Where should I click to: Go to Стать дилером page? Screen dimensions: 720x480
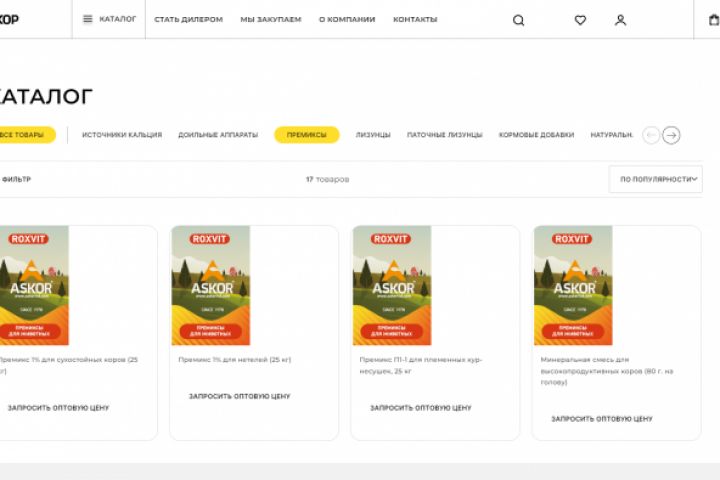pos(188,19)
